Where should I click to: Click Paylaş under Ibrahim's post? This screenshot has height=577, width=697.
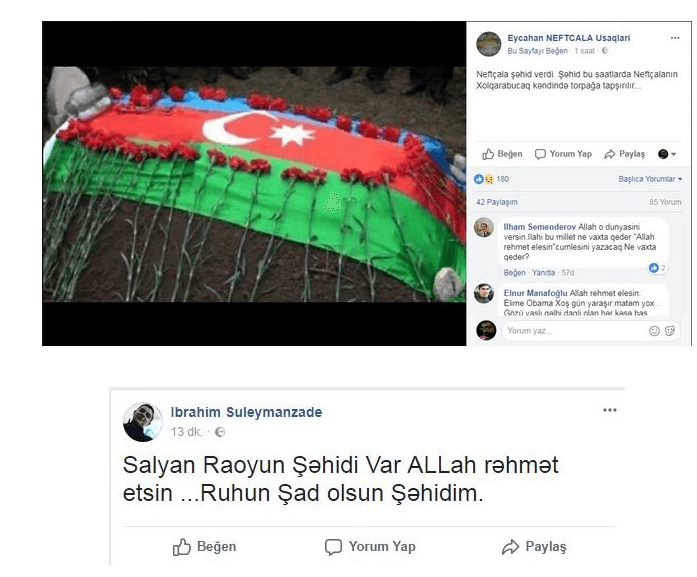point(534,547)
